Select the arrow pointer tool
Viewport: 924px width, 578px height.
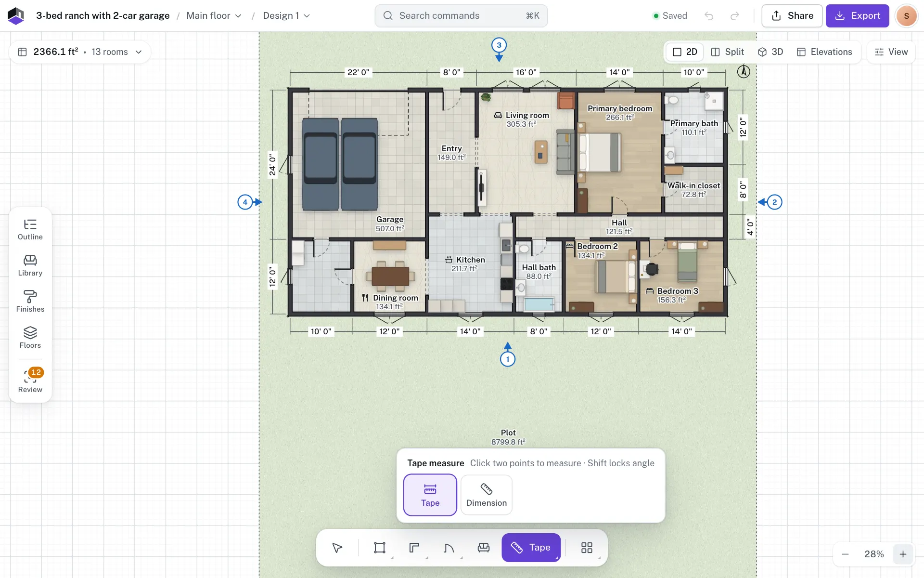coord(337,548)
